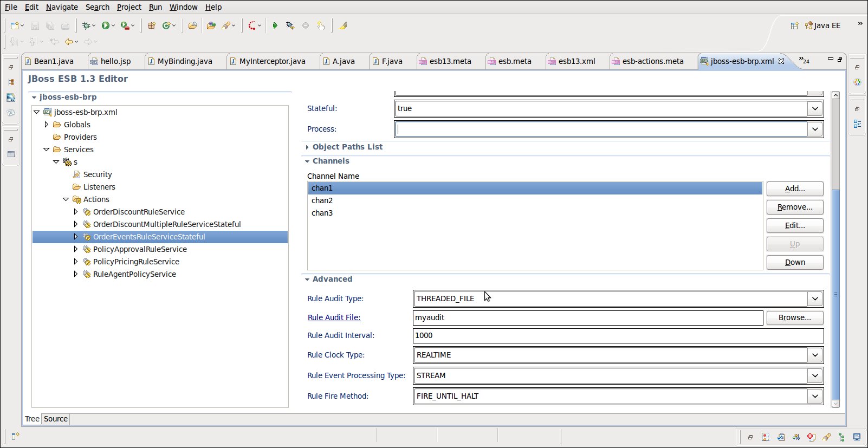The image size is (868, 448).
Task: Switch to the Source tab at bottom
Action: (x=56, y=419)
